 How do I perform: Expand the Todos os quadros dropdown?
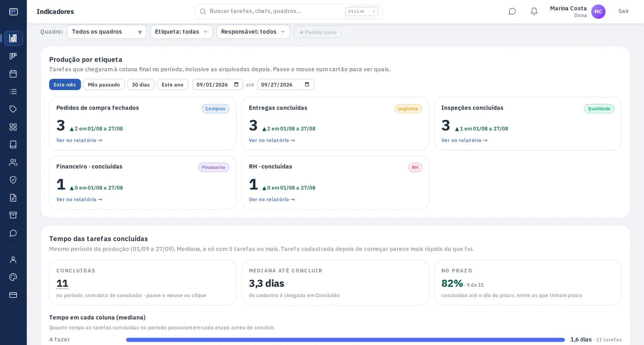pyautogui.click(x=107, y=32)
